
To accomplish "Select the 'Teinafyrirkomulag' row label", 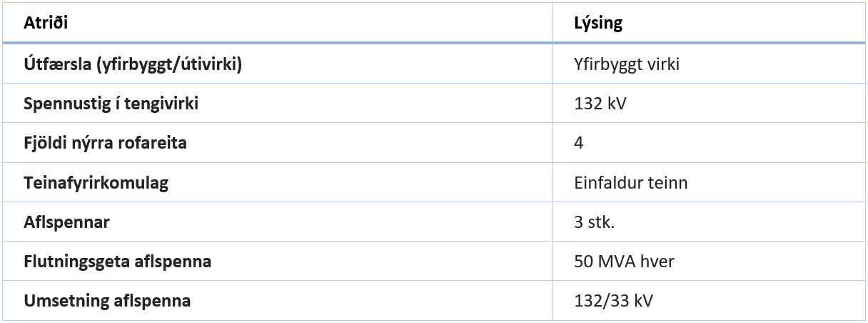I will tap(96, 183).
